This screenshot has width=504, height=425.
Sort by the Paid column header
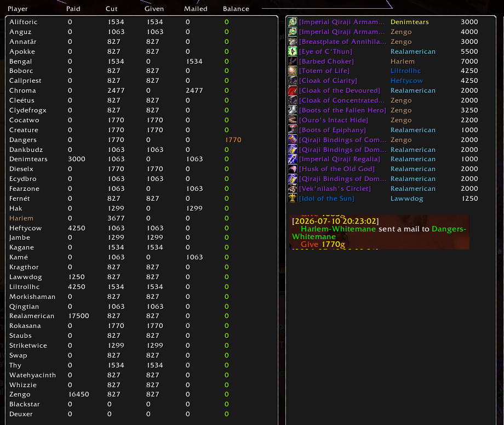point(73,9)
